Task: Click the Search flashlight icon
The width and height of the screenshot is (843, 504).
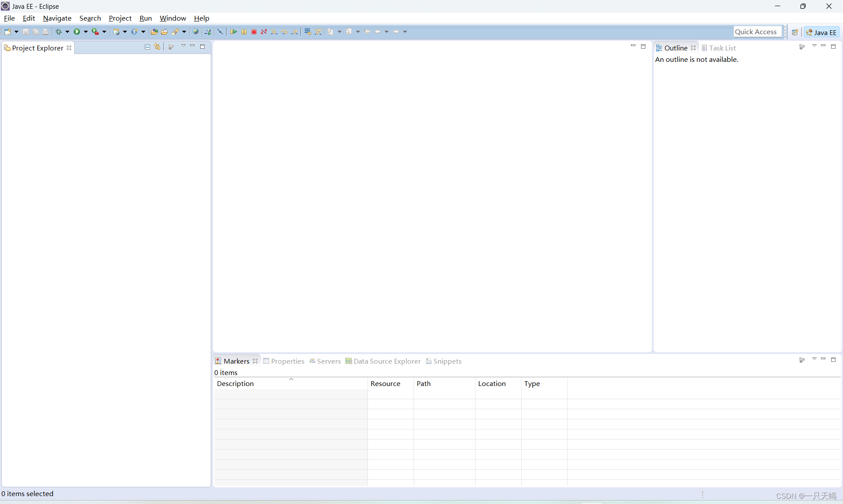Action: click(175, 32)
